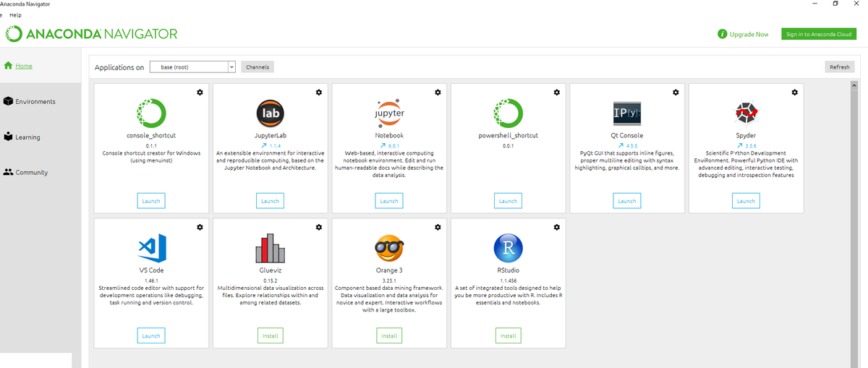Install Orange 3
868x368 pixels.
(x=389, y=335)
